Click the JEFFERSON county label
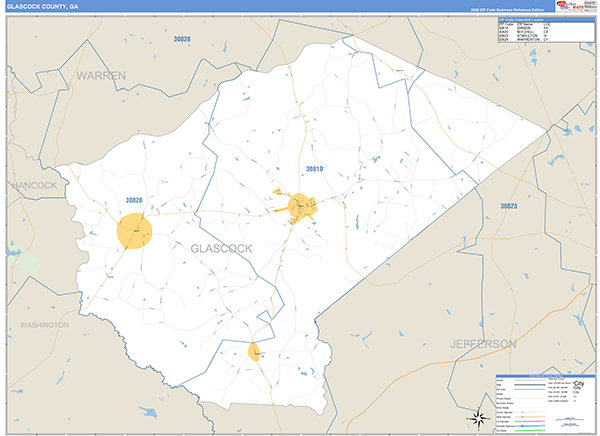This screenshot has height=436, width=600. [482, 343]
